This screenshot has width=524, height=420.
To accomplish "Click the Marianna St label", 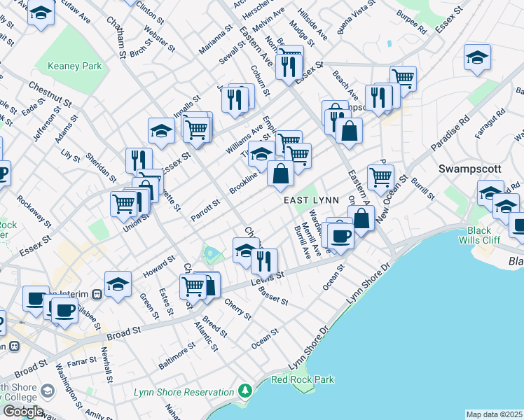I will [x=216, y=39].
